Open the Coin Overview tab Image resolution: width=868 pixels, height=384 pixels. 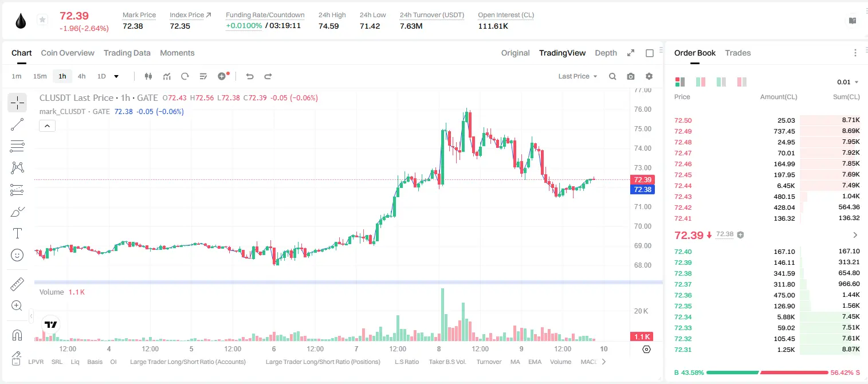(x=68, y=53)
